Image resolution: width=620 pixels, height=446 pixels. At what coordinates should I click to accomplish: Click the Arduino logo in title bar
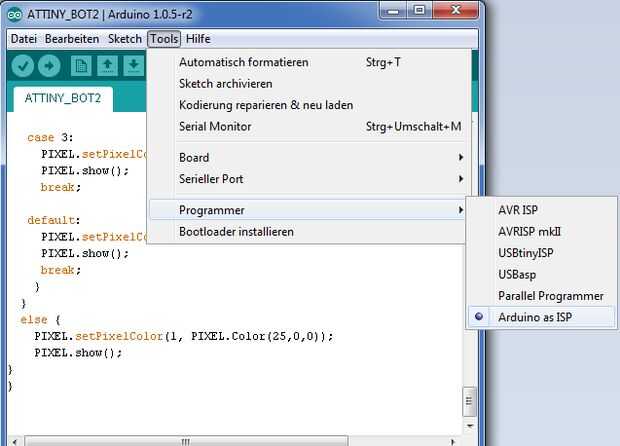[x=15, y=15]
